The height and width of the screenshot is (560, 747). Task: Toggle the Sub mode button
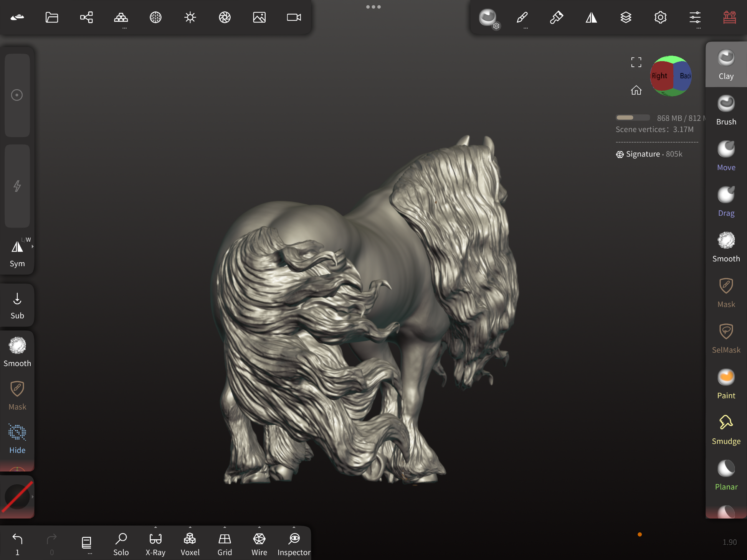pos(17,305)
